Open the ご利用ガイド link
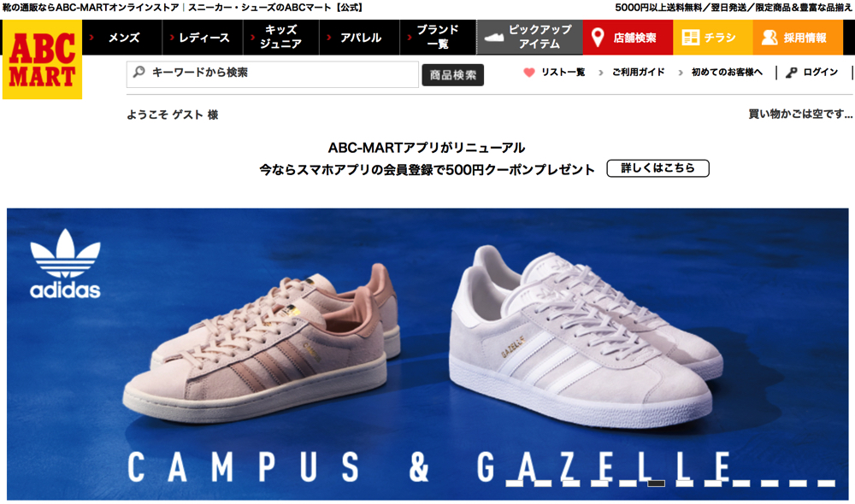 [x=638, y=72]
